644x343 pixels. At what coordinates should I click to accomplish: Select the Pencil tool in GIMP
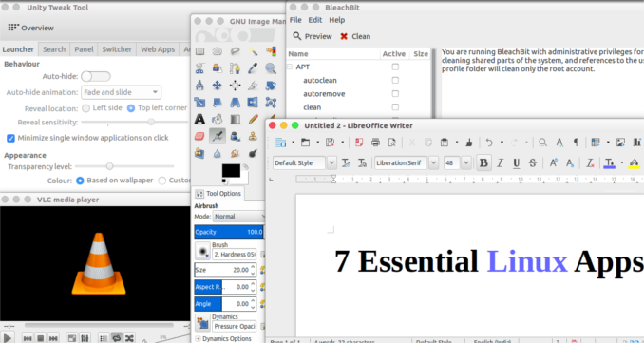click(x=253, y=119)
